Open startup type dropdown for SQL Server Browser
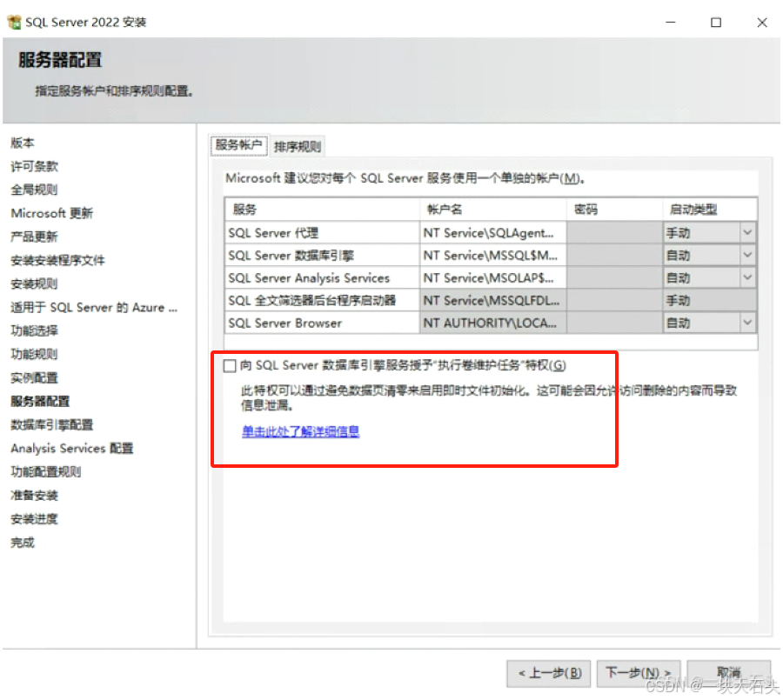This screenshot has width=783, height=700. (x=747, y=323)
